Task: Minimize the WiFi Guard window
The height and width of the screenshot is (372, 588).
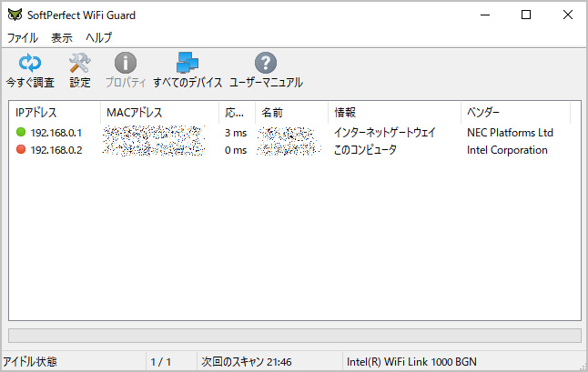Action: [485, 15]
